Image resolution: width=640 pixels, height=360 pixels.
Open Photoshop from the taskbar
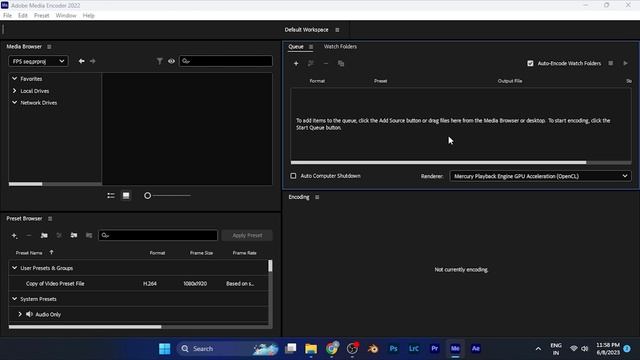[x=393, y=349]
